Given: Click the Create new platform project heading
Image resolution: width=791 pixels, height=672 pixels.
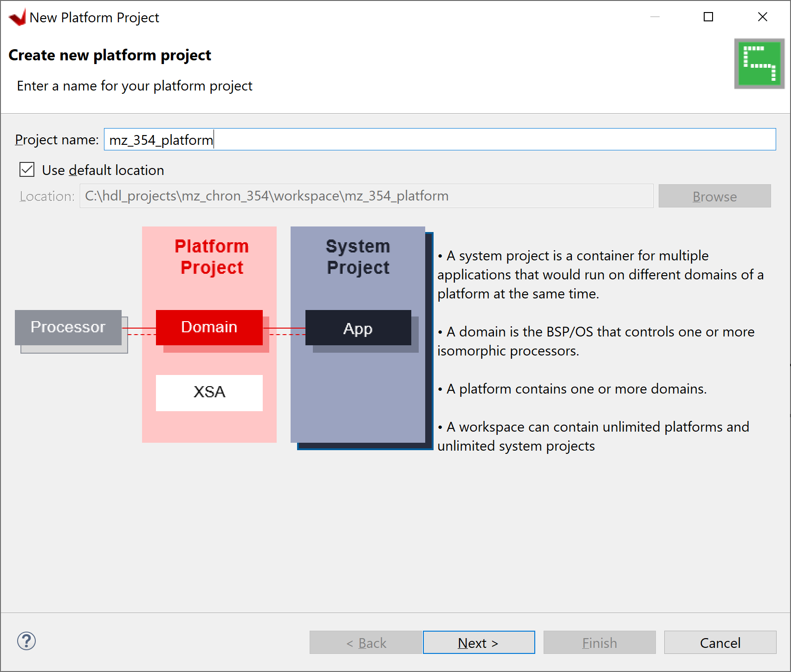Looking at the screenshot, I should pos(110,55).
